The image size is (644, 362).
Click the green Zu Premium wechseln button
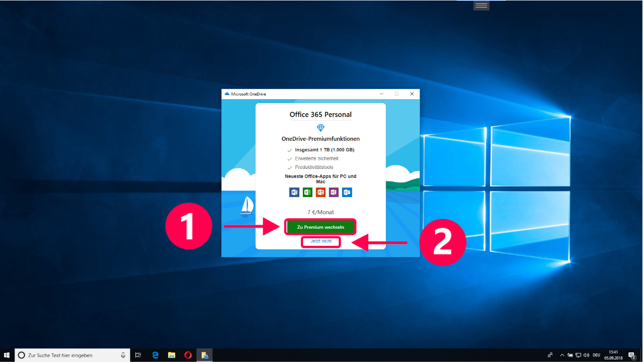[320, 227]
